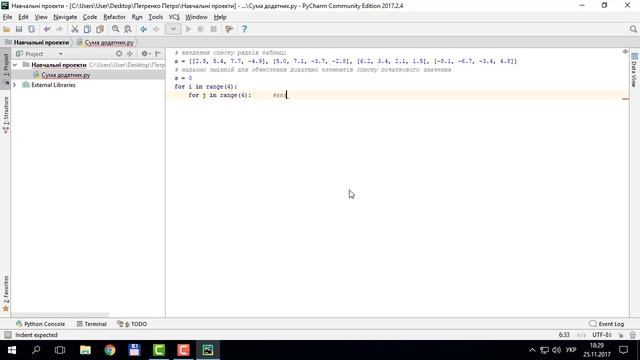The image size is (640, 360).
Task: Open the Navigate menu
Action: coord(65,17)
